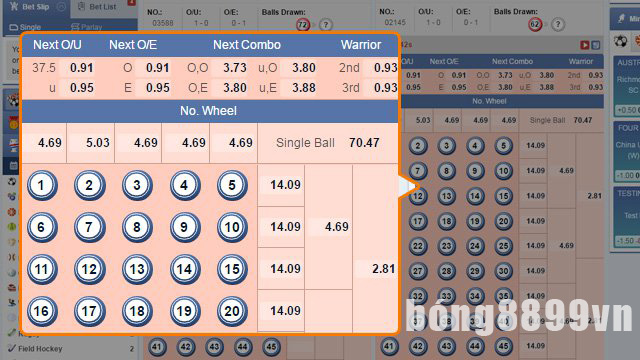Pick ball 18 in the enlarged popup
Image resolution: width=640 pixels, height=360 pixels.
point(137,311)
